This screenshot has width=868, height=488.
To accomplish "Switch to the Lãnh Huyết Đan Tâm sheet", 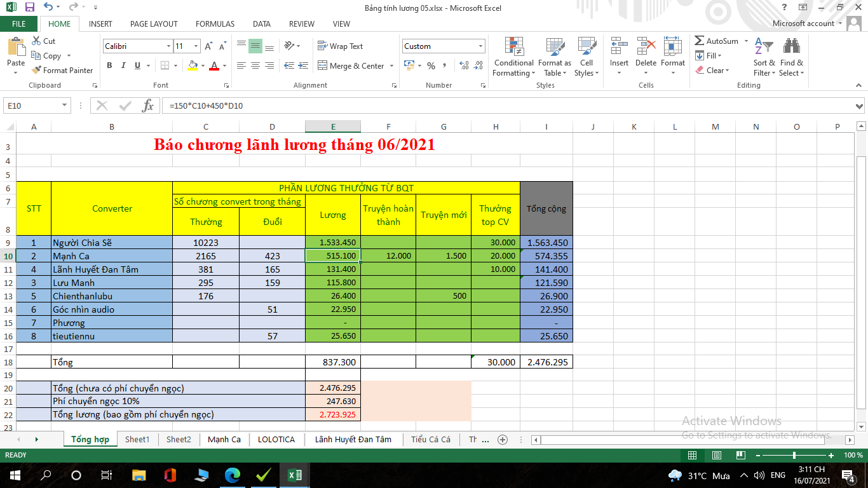I will (x=353, y=439).
